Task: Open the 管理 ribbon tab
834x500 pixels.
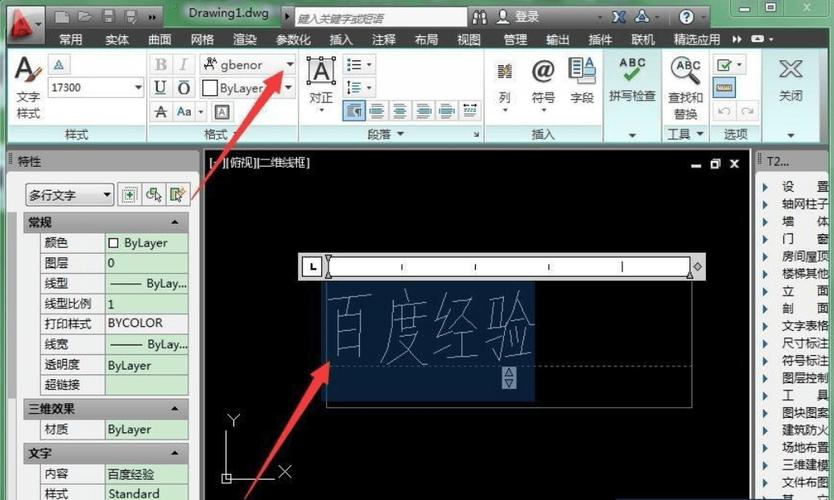Action: (x=515, y=40)
